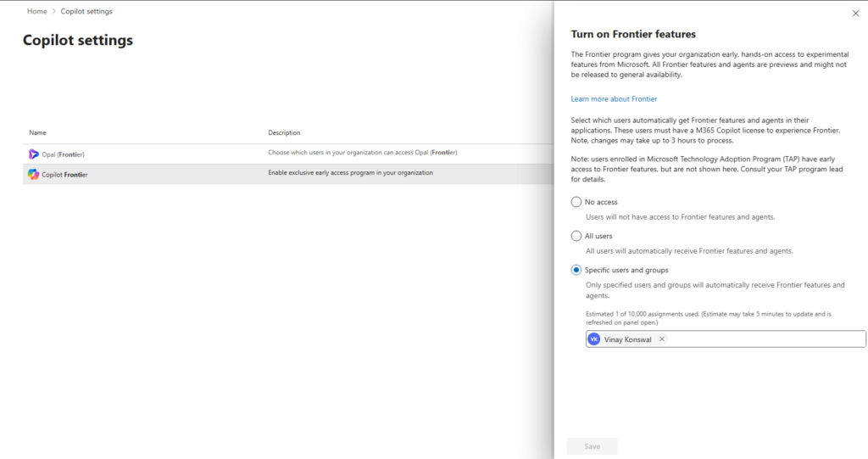The width and height of the screenshot is (868, 459).
Task: Click the 'Estimated 1 of 10,000 assignments used' note
Action: (709, 318)
